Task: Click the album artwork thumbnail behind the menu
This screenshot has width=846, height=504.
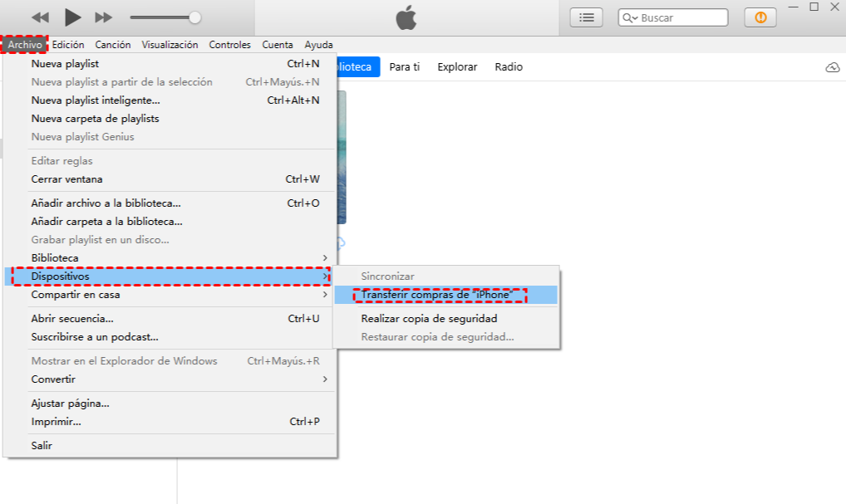Action: [x=342, y=157]
